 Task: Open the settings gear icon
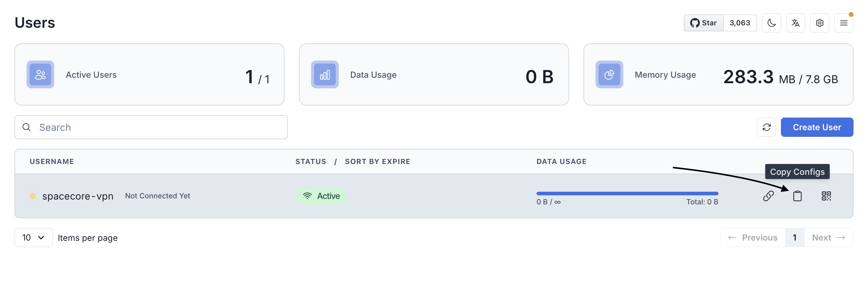pos(819,23)
